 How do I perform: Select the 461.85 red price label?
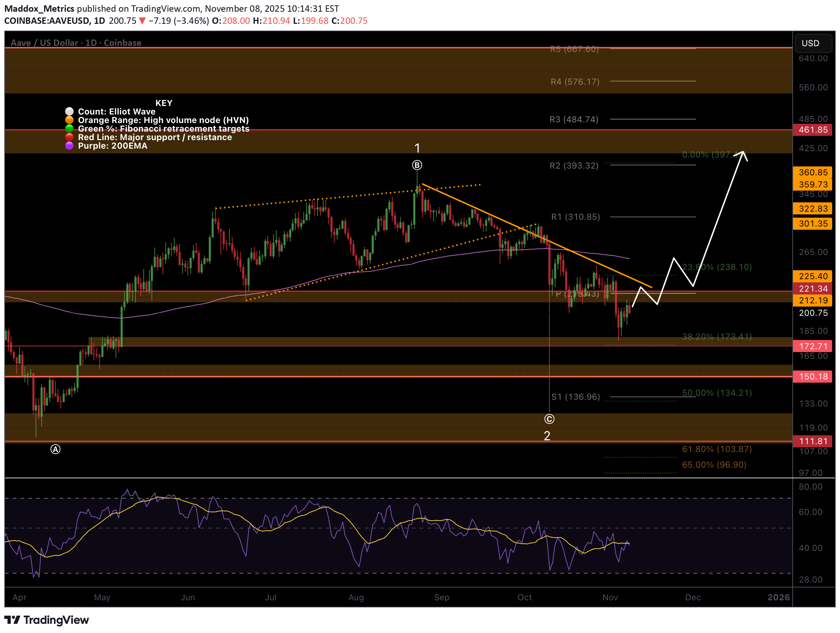pos(813,130)
